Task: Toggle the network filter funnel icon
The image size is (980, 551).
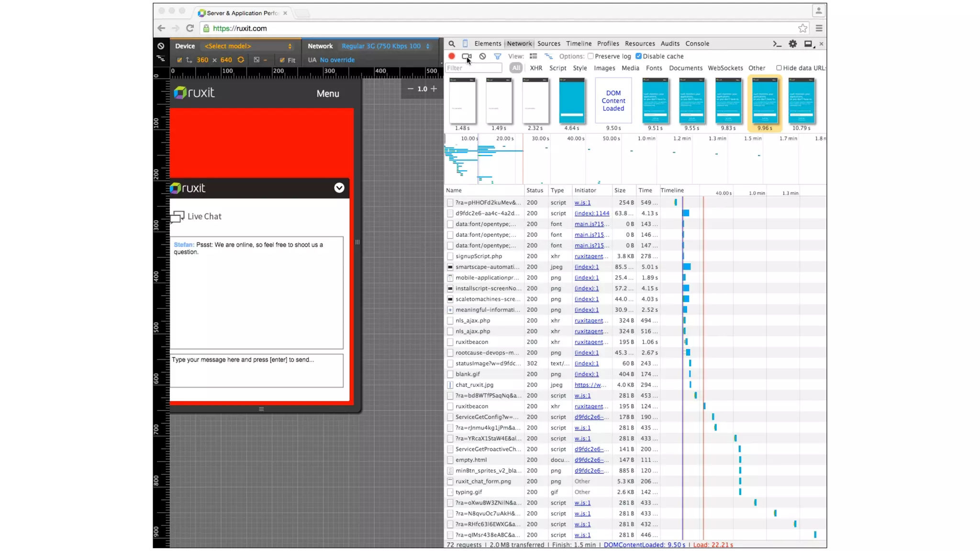Action: click(x=498, y=56)
